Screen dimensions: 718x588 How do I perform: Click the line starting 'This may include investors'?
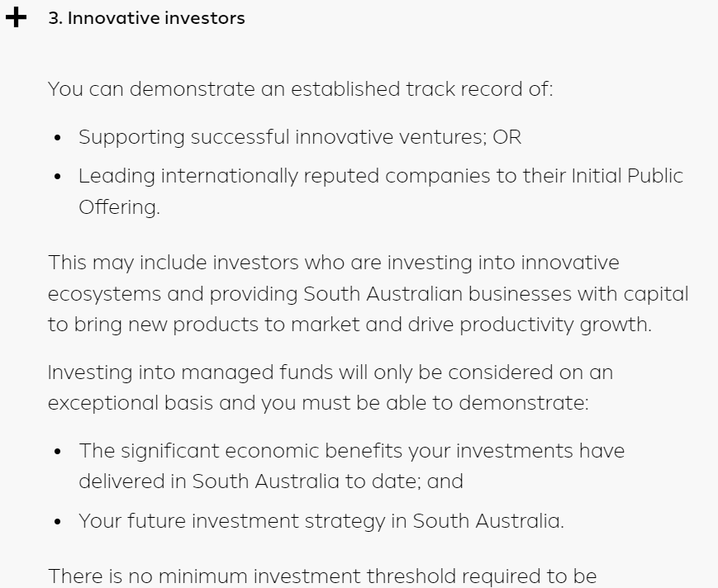click(334, 263)
